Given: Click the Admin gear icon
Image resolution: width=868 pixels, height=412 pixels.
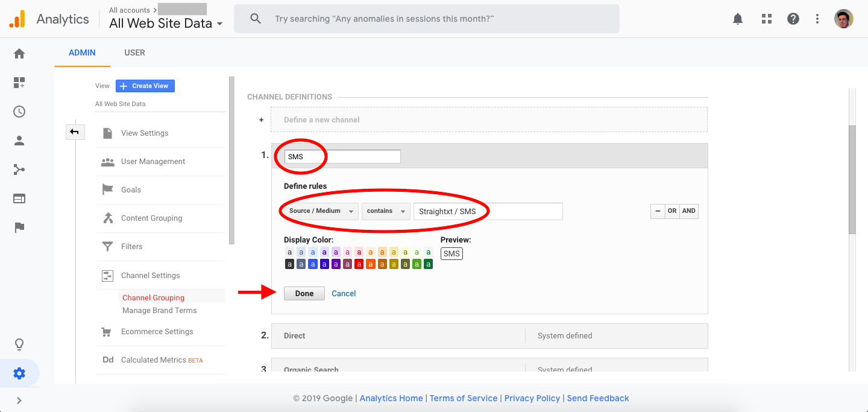Looking at the screenshot, I should point(19,373).
